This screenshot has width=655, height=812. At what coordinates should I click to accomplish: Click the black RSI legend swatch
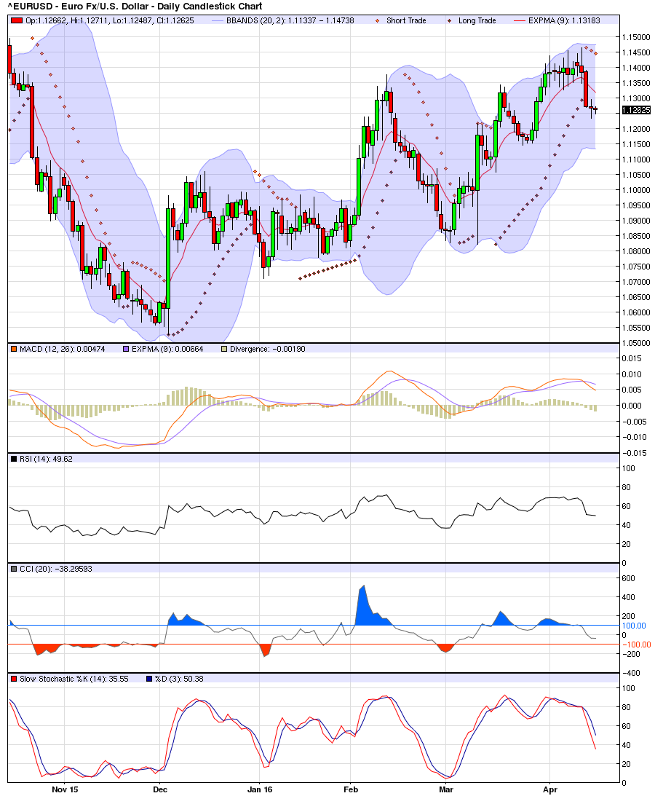point(14,459)
